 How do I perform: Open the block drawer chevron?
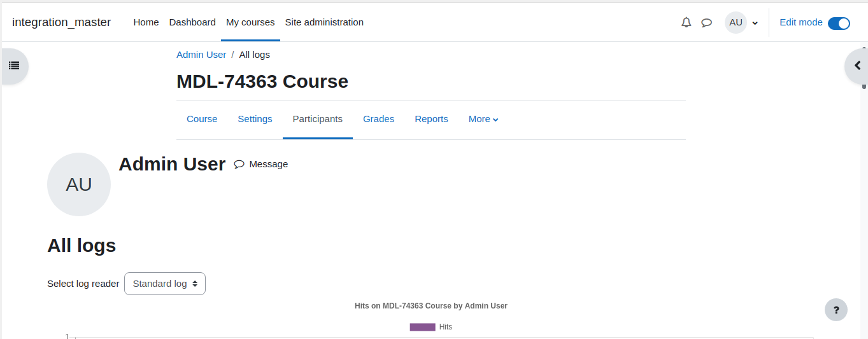857,66
